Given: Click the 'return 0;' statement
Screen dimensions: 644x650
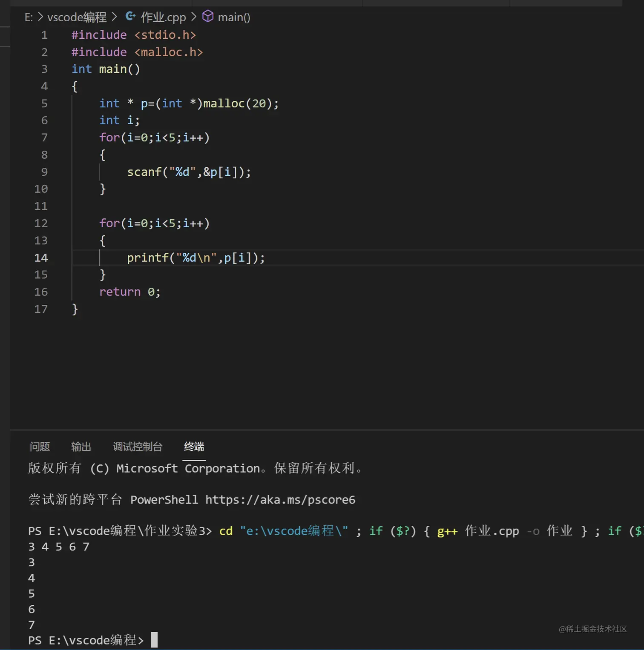Looking at the screenshot, I should click(x=130, y=292).
